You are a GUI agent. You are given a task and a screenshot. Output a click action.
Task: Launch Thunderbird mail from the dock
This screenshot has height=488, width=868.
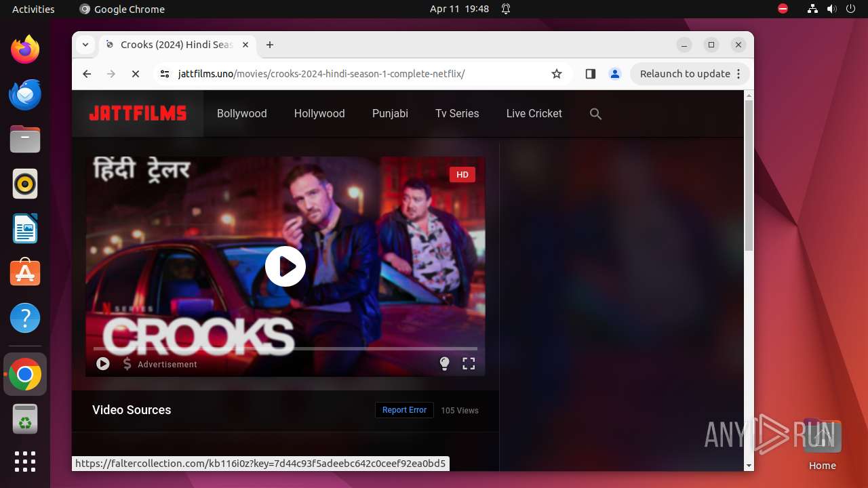click(x=25, y=94)
